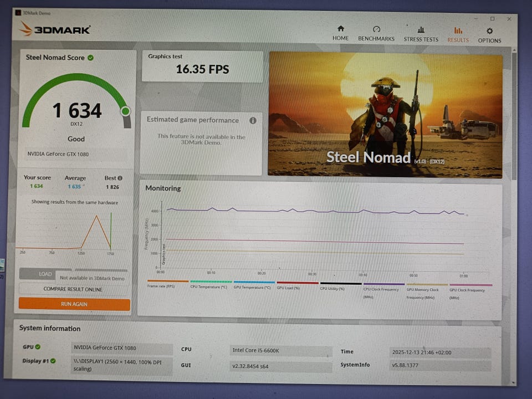Screen dimensions: 532x399
Task: Open the STRESS TESTS tab
Action: click(x=421, y=34)
